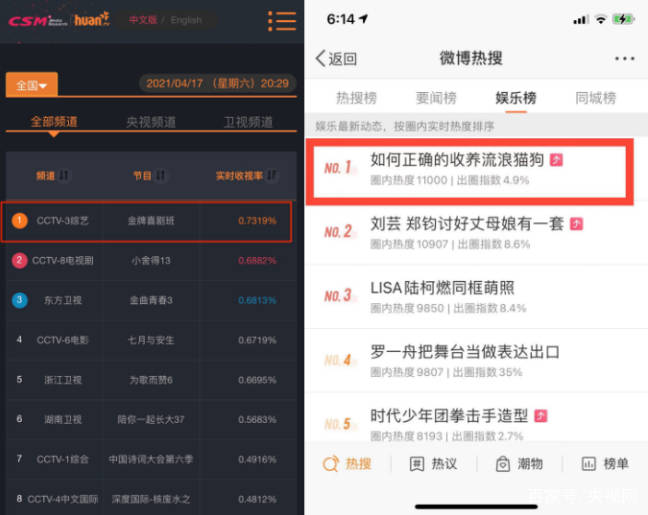Viewport: 648px width, 515px height.
Task: Sort by 频道 column sort icon
Action: pos(63,176)
